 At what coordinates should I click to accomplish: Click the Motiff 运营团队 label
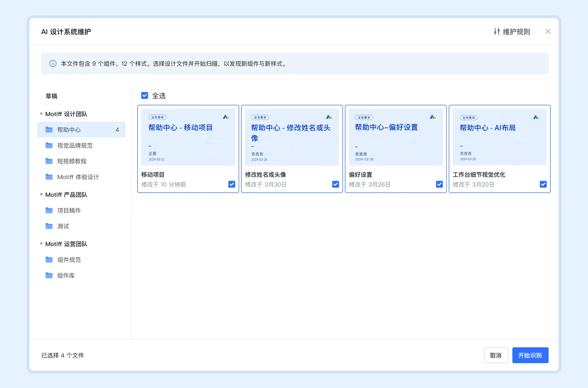[66, 244]
